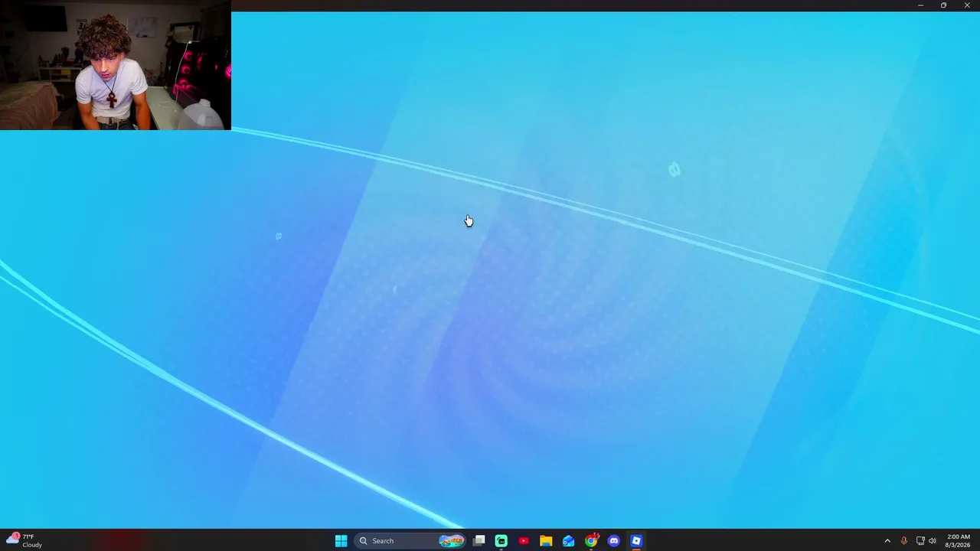This screenshot has height=551, width=980.
Task: Open network settings from the tray
Action: click(x=920, y=541)
